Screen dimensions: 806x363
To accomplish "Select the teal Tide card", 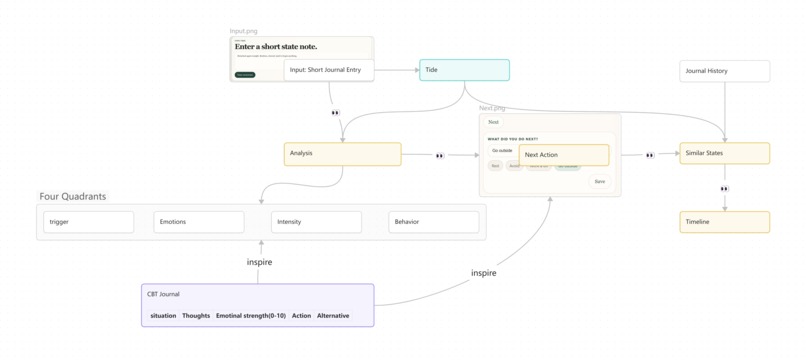I will click(464, 70).
